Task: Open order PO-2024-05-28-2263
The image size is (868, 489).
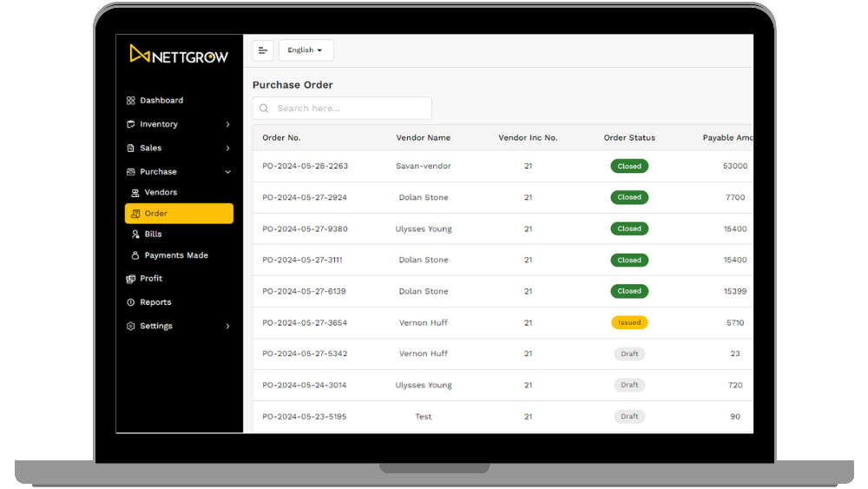Action: [305, 166]
